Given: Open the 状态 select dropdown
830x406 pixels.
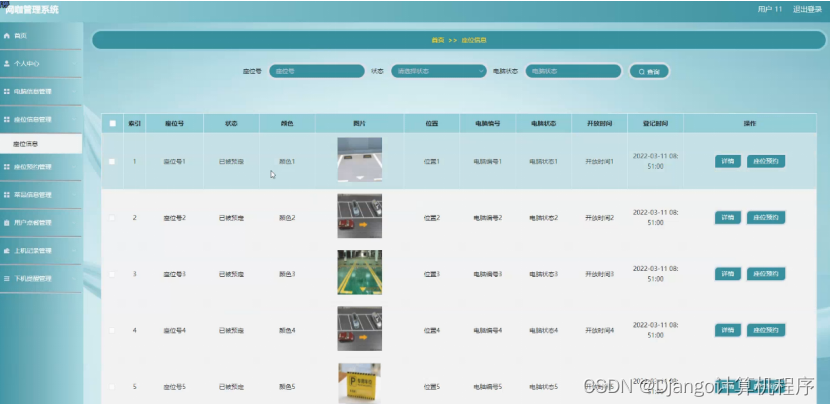Looking at the screenshot, I should pos(439,71).
